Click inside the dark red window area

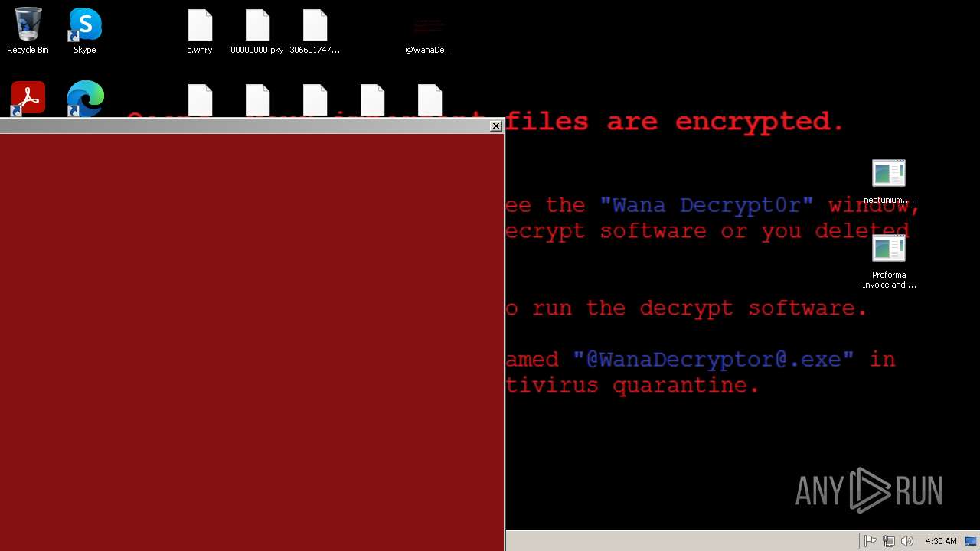point(252,342)
